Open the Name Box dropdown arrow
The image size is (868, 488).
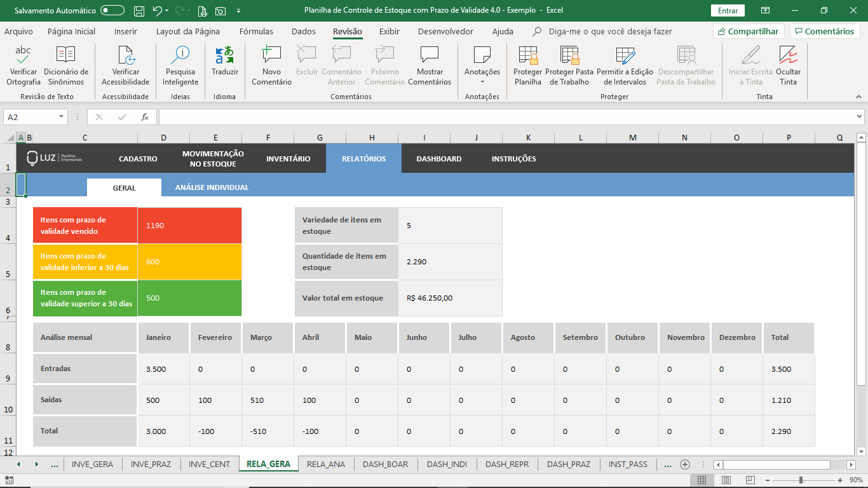[62, 117]
